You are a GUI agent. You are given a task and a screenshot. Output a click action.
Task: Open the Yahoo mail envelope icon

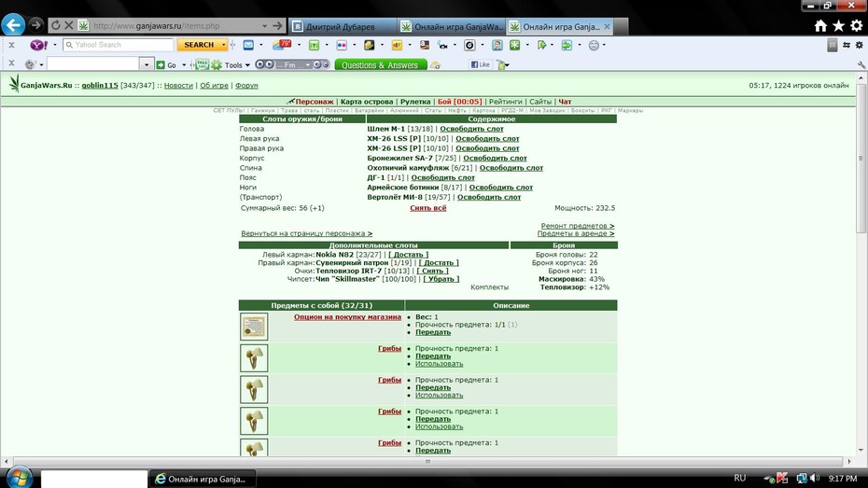click(248, 45)
